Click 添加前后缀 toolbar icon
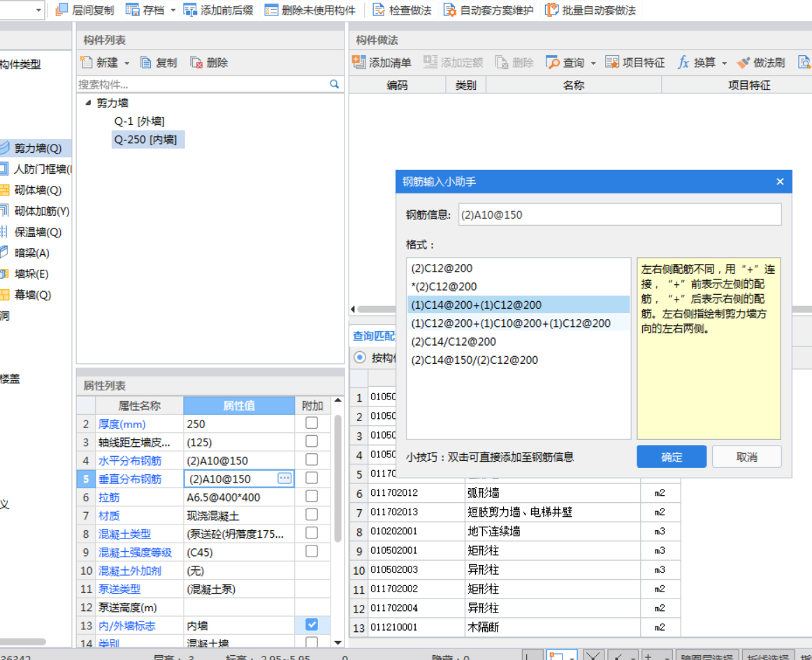The height and width of the screenshot is (660, 812). point(190,10)
